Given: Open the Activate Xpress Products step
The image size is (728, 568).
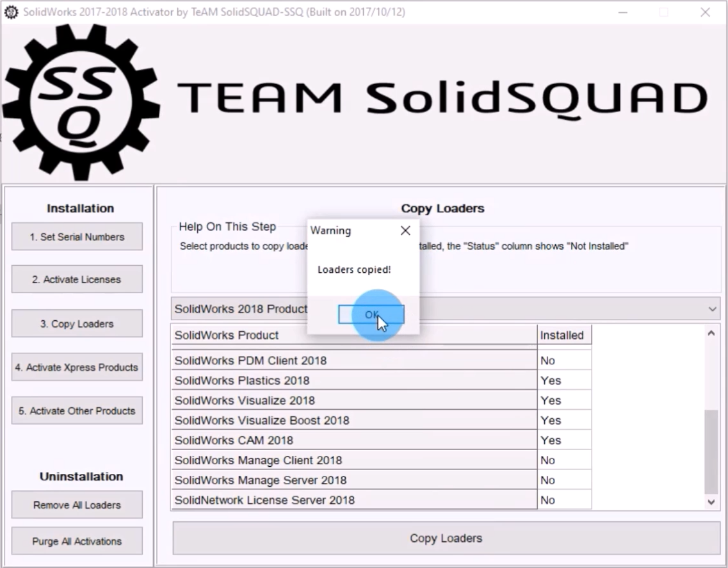Looking at the screenshot, I should [x=77, y=368].
